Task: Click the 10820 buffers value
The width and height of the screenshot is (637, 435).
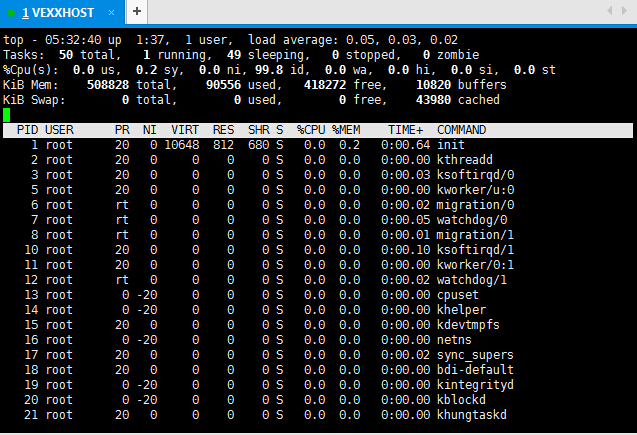Action: [433, 85]
